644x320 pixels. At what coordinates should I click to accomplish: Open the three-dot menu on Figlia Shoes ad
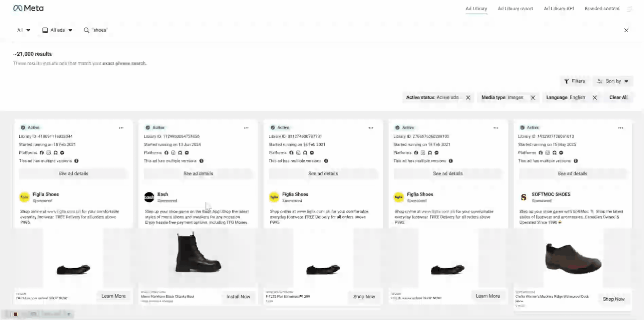point(121,128)
